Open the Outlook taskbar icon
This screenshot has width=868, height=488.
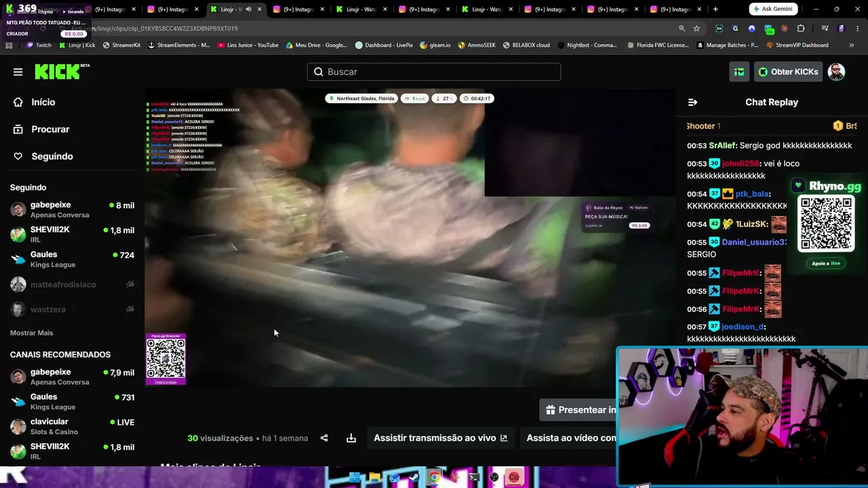tap(394, 477)
